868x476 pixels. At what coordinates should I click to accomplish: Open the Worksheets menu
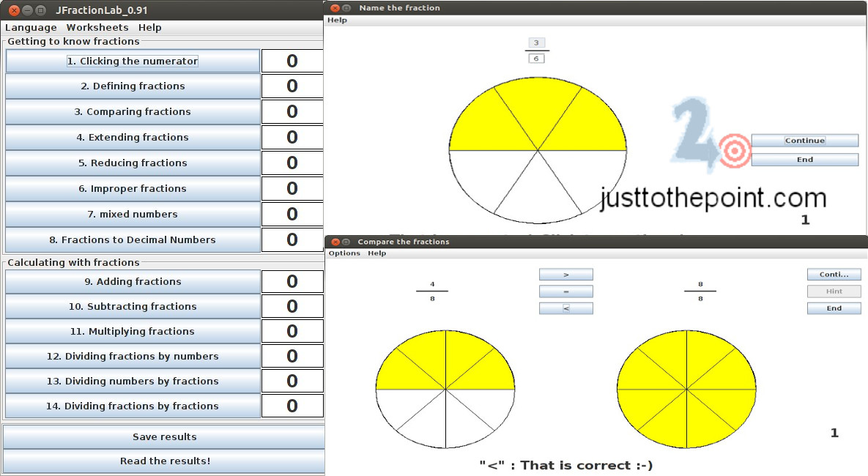(97, 27)
